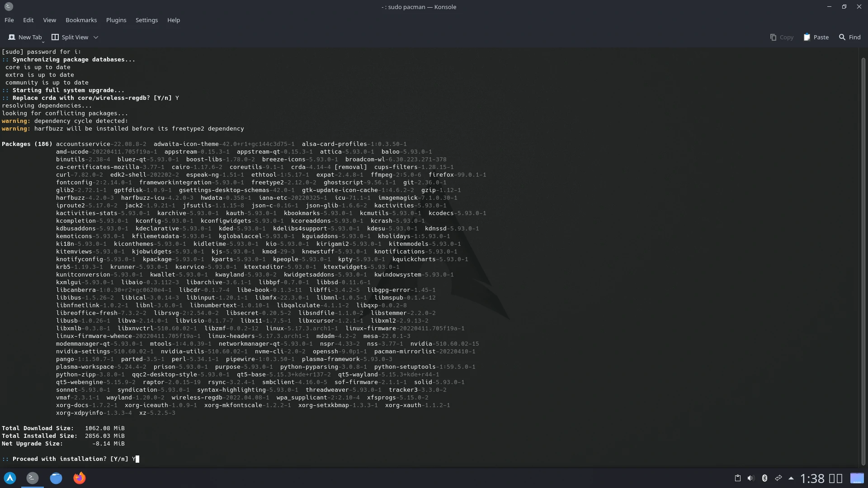This screenshot has width=868, height=488.
Task: Open the View menu
Action: click(x=49, y=20)
